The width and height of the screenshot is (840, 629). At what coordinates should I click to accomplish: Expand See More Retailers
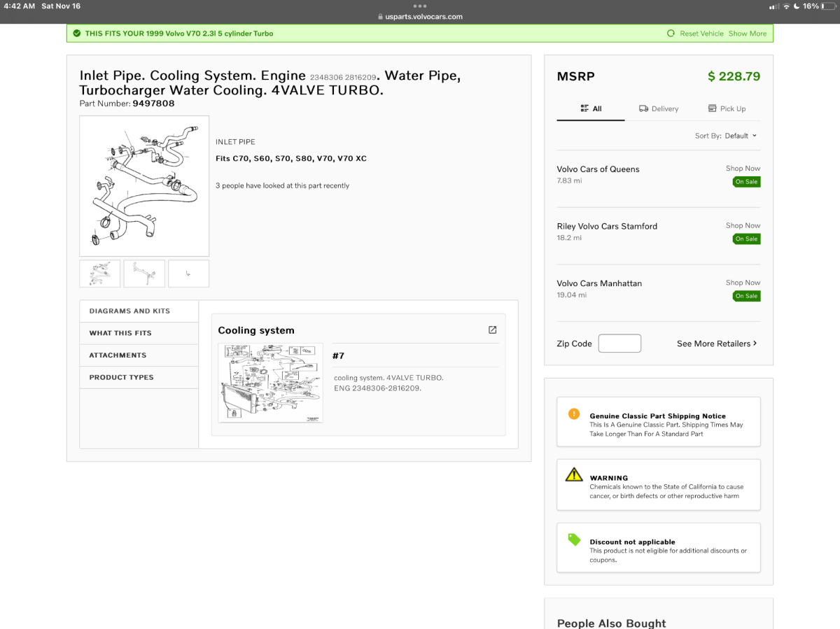tap(716, 344)
